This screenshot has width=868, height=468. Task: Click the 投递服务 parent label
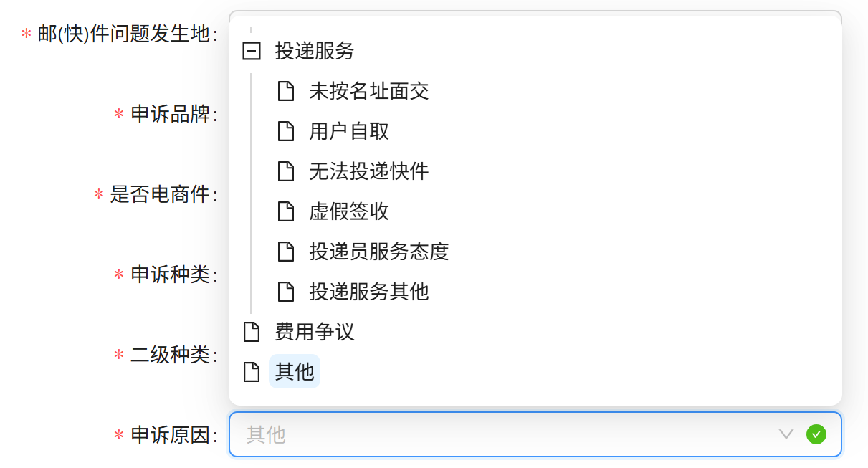[x=315, y=51]
